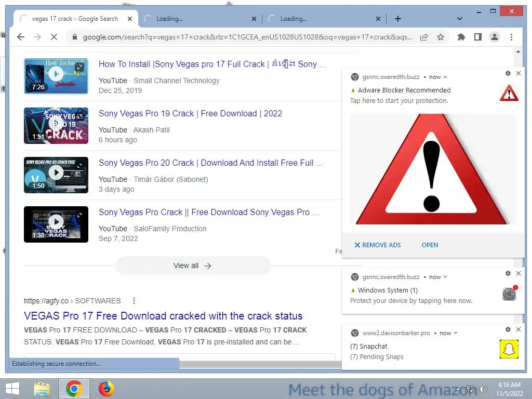Play the 1:38 Sony Vegas Crack thumbnail

pos(56,224)
